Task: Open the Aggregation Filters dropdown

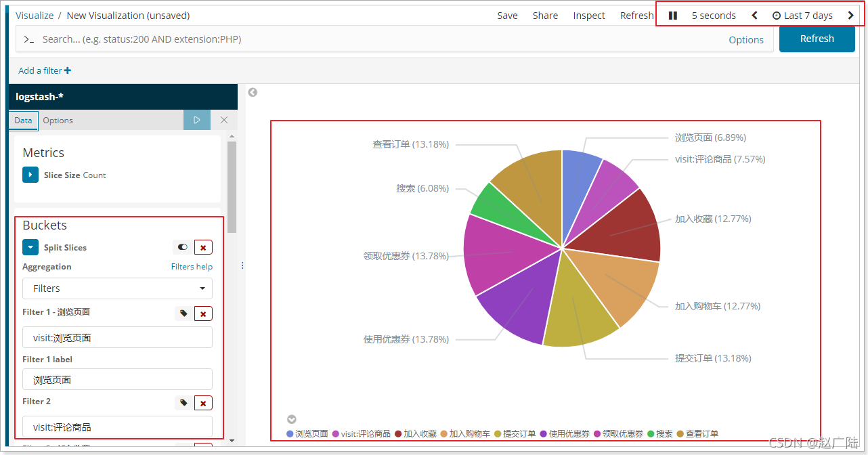Action: click(x=117, y=288)
